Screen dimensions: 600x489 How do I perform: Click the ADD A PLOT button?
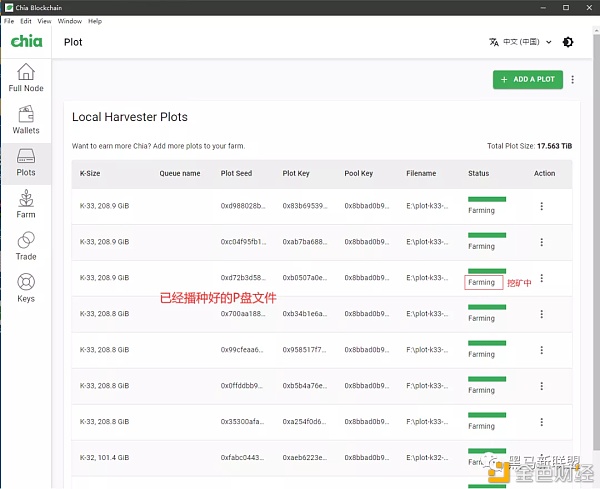click(528, 80)
